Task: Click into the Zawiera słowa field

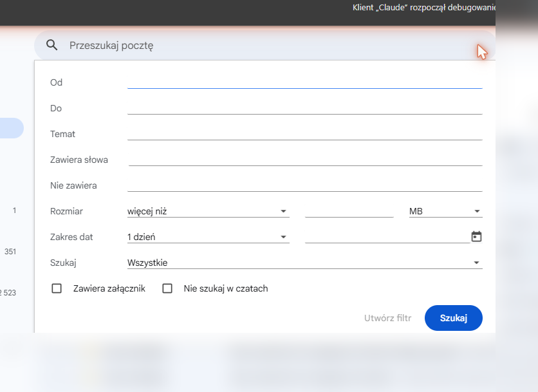Action: coord(306,160)
